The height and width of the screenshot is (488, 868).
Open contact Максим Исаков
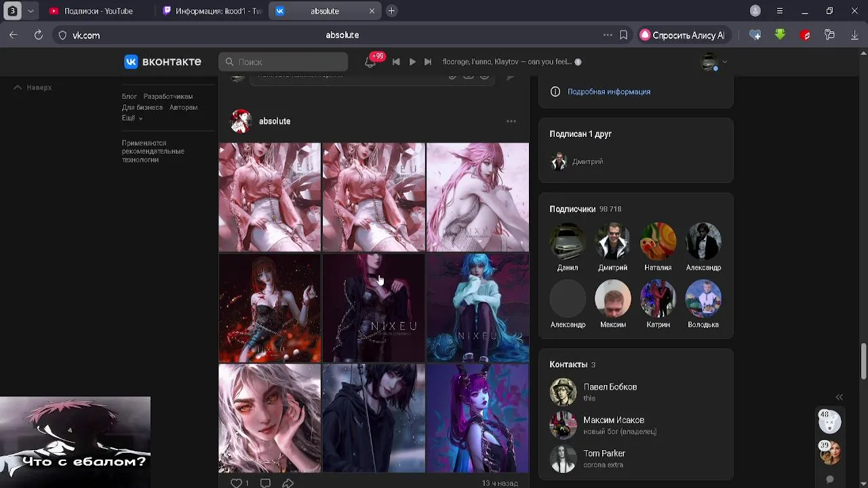[614, 420]
